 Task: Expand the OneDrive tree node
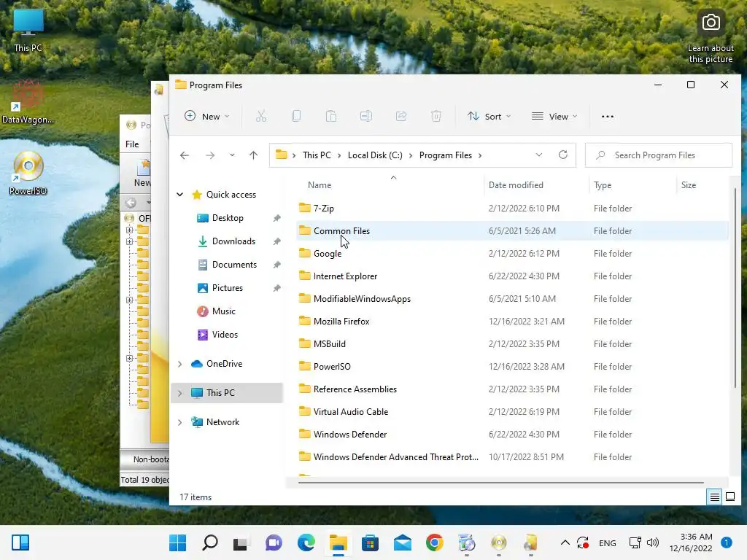[x=179, y=364]
